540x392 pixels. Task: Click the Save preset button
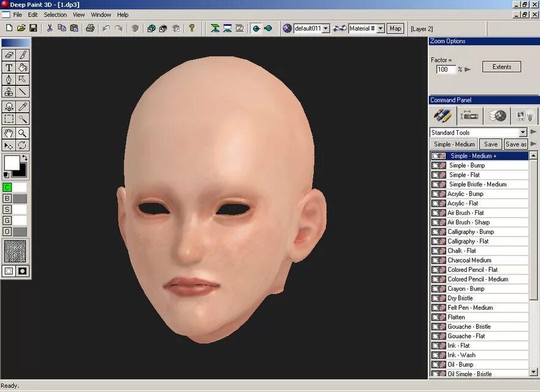click(x=490, y=144)
